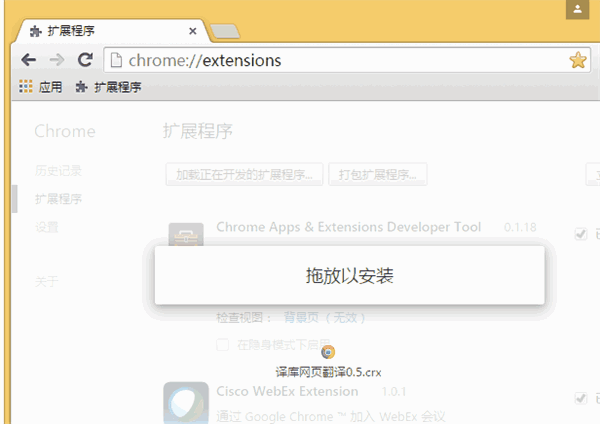The width and height of the screenshot is (600, 424).
Task: Click the 拖放以安装 drop overlay
Action: click(349, 275)
